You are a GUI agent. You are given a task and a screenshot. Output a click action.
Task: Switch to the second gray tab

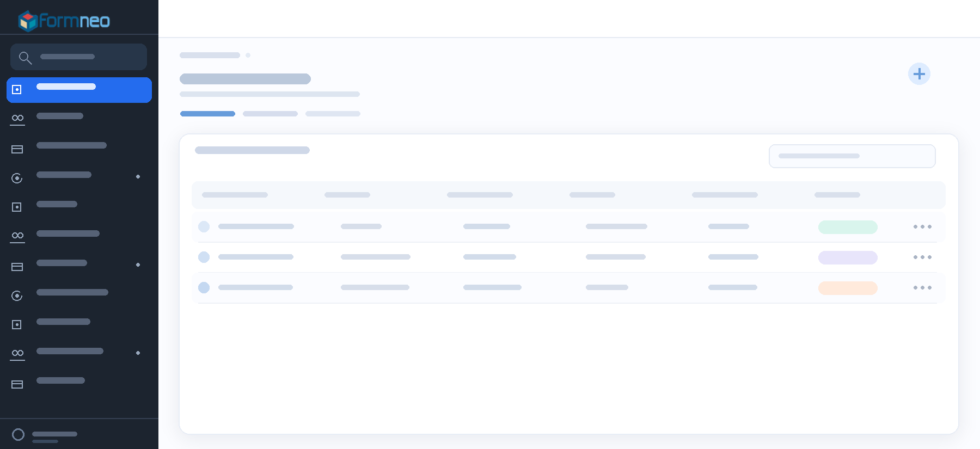pos(270,114)
